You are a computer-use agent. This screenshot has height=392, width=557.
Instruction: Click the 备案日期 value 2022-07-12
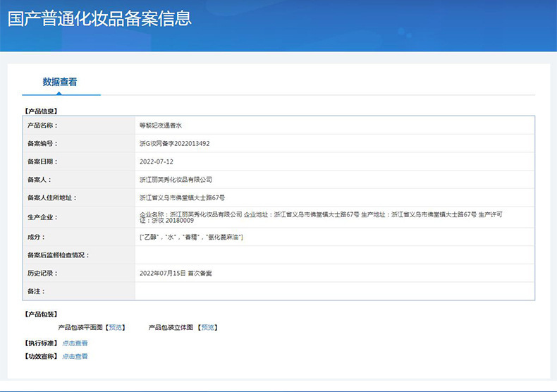pyautogui.click(x=157, y=161)
